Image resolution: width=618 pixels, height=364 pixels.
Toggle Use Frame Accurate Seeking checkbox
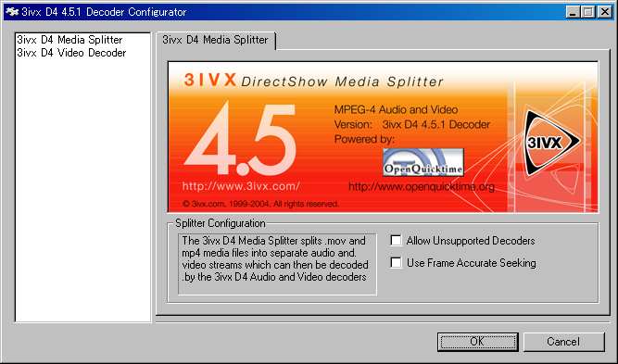396,262
